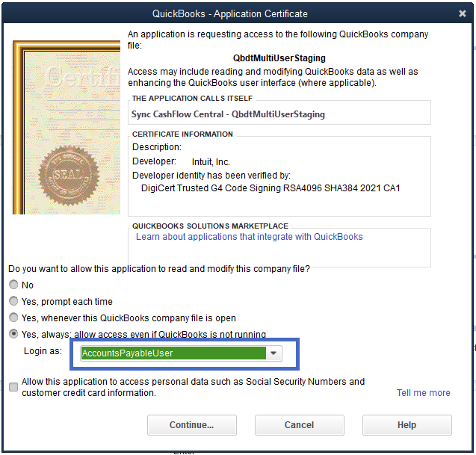Open the "Tell me more" link

click(x=423, y=393)
